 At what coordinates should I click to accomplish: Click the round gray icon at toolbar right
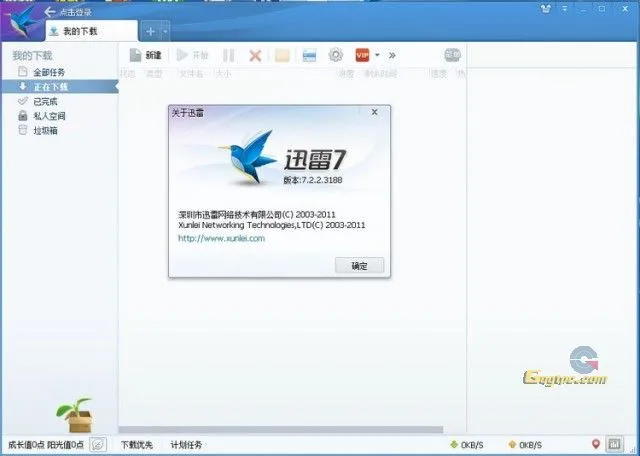[x=452, y=55]
